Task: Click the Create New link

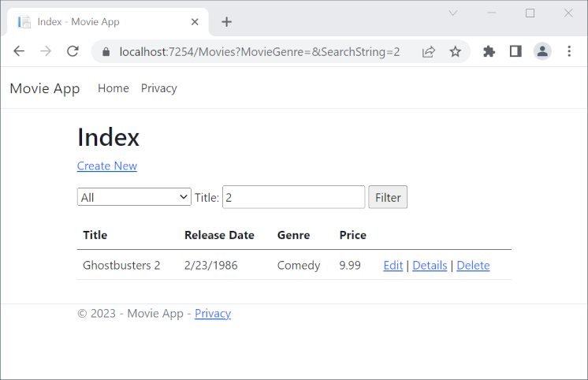Action: click(107, 166)
